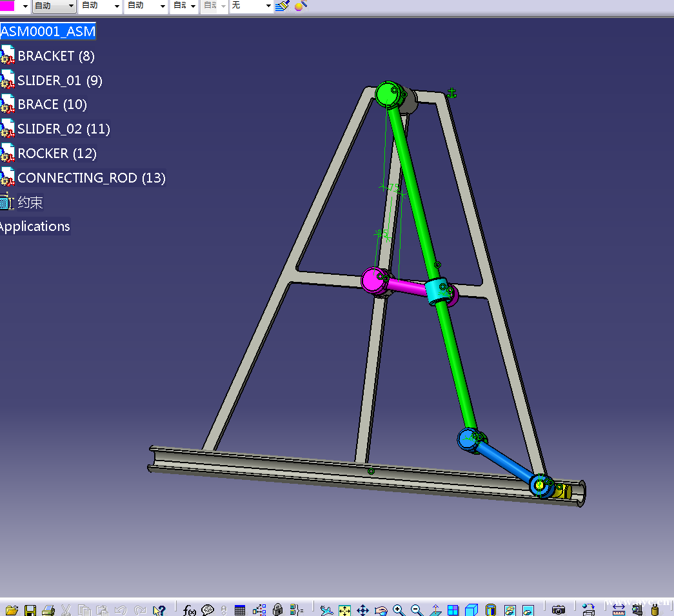Click the Zoom Out magnifier icon
This screenshot has width=674, height=616.
coord(417,610)
